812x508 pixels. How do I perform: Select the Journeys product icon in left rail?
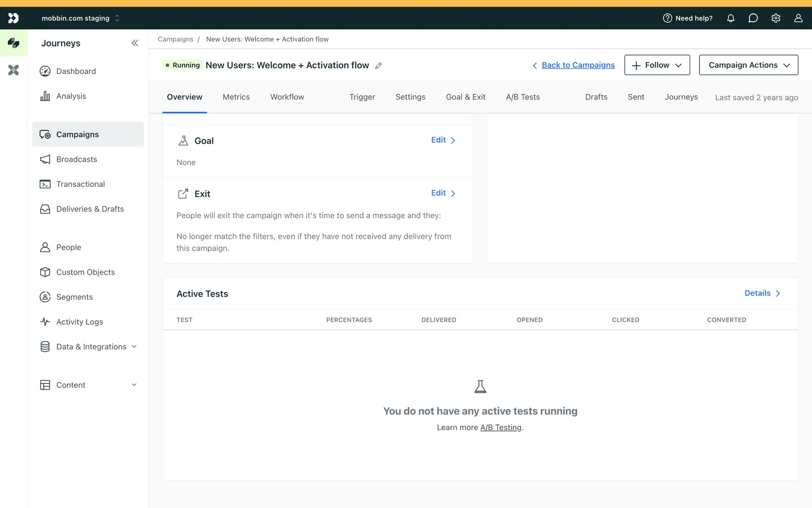(x=14, y=43)
